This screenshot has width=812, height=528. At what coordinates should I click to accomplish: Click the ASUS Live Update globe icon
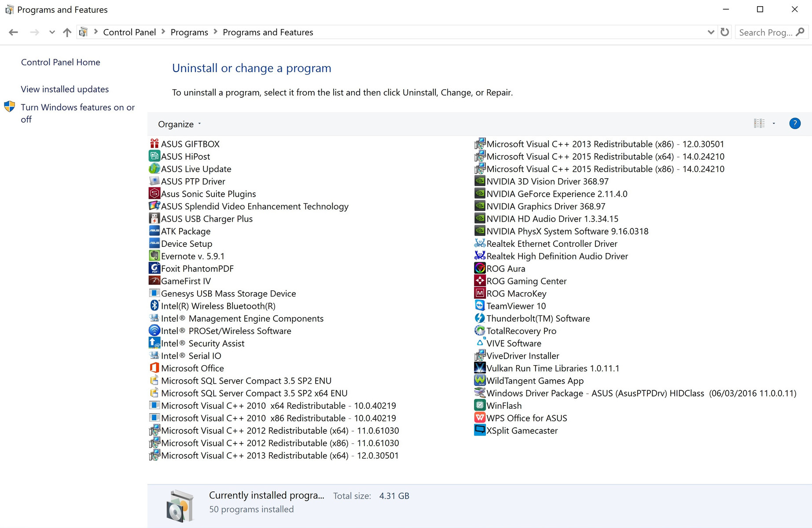click(154, 169)
